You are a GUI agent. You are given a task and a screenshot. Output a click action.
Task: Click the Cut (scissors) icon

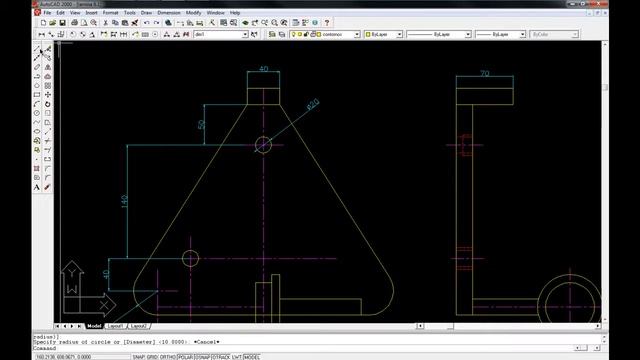[105, 23]
